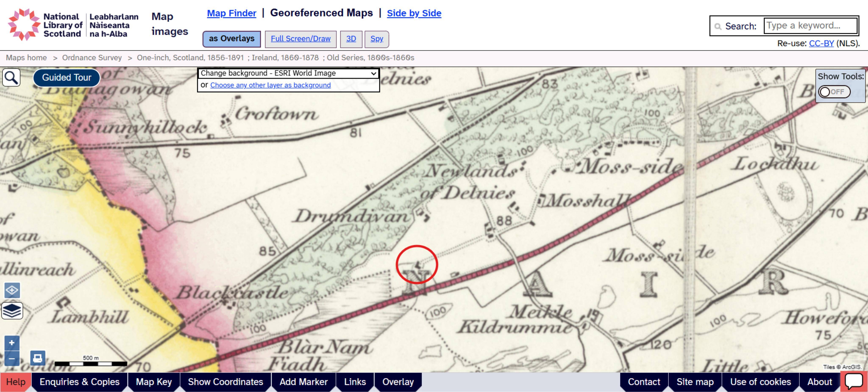Open the About page
This screenshot has width=868, height=392.
819,382
